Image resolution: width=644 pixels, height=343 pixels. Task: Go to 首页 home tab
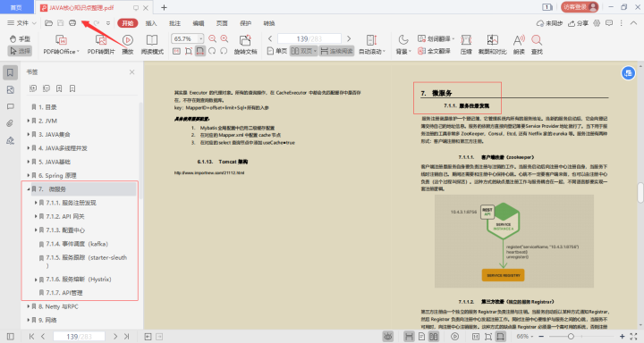(16, 7)
